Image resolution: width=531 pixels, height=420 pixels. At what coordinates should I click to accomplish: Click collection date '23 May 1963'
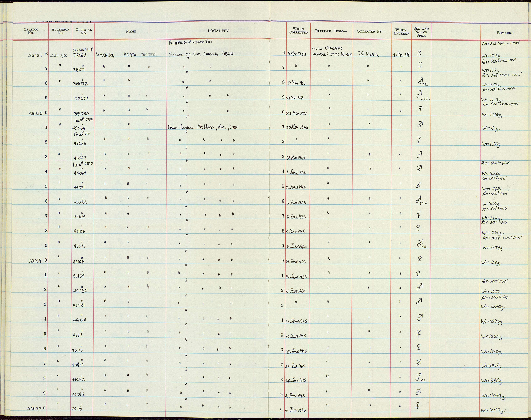296,113
